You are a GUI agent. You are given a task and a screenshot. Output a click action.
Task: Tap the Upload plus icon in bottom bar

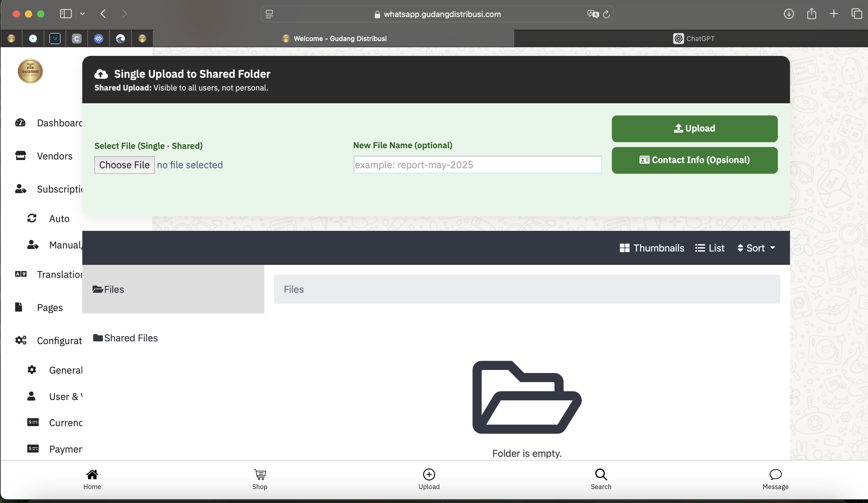pos(429,475)
